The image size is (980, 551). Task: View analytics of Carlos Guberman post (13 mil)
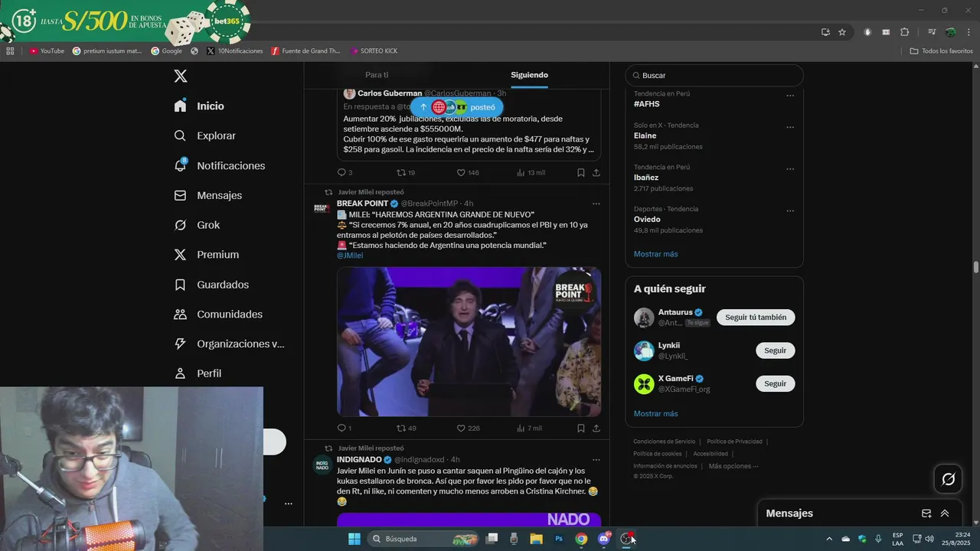coord(531,173)
